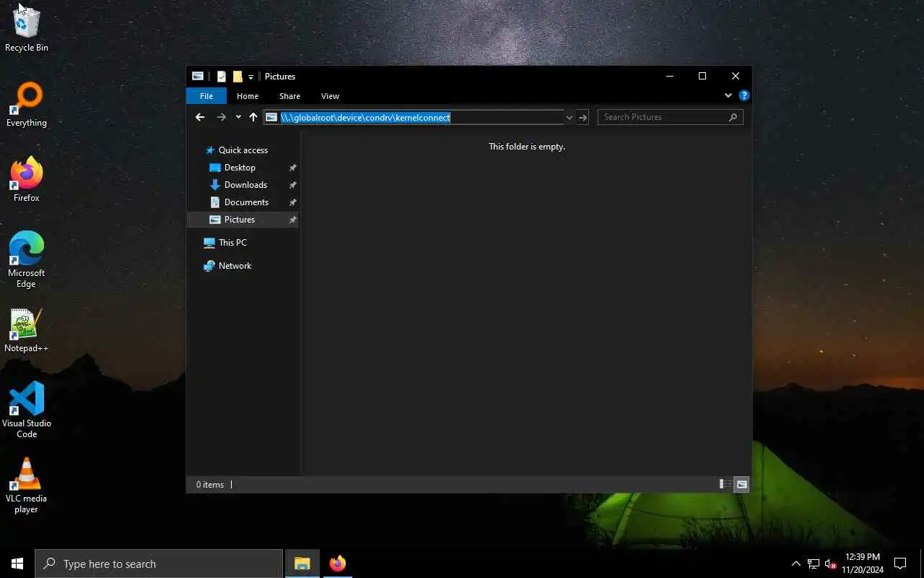The height and width of the screenshot is (578, 924).
Task: Open the Share ribbon tab
Action: click(x=289, y=96)
